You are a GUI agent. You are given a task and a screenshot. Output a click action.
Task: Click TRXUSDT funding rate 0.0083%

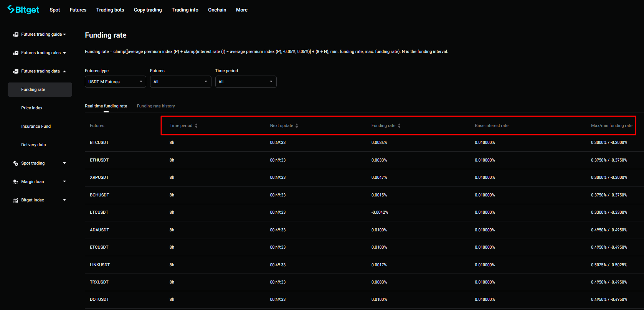[379, 282]
